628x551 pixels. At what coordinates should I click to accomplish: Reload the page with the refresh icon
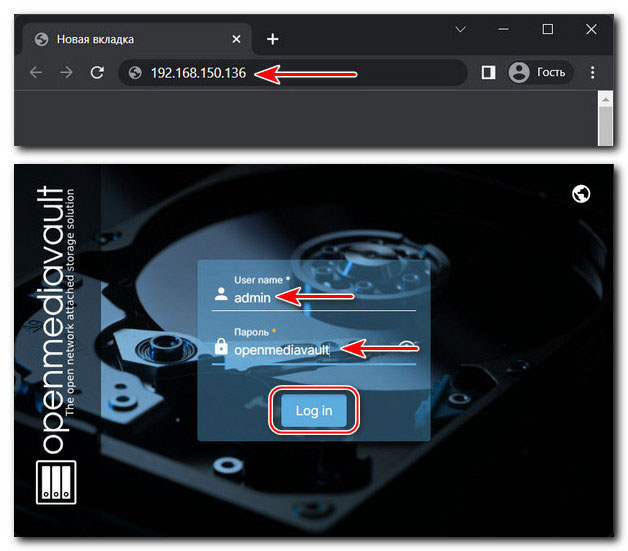(97, 72)
